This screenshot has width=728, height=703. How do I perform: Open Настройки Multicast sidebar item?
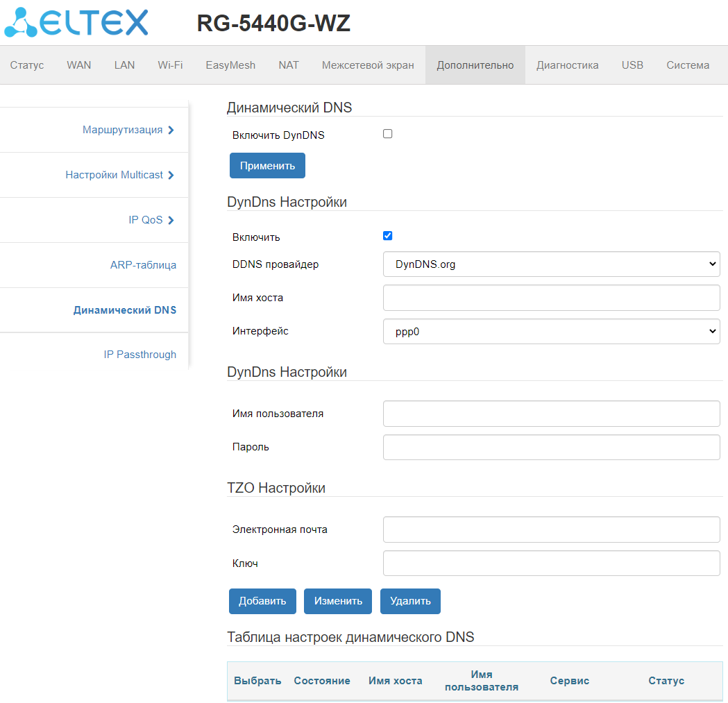coord(115,175)
